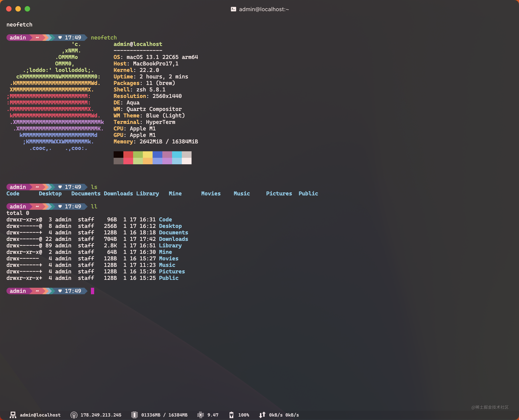Click the black color block in neofetch palette
This screenshot has height=420, width=519.
pos(119,154)
